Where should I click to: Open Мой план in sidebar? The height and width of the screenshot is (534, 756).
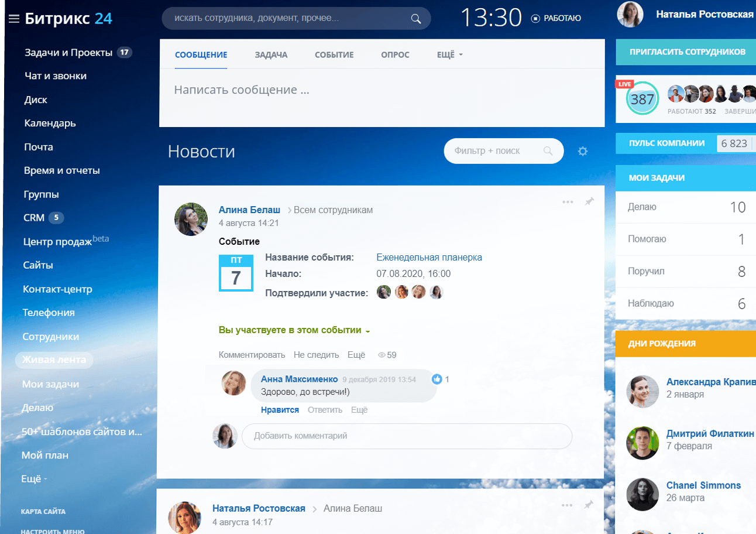[x=45, y=455]
